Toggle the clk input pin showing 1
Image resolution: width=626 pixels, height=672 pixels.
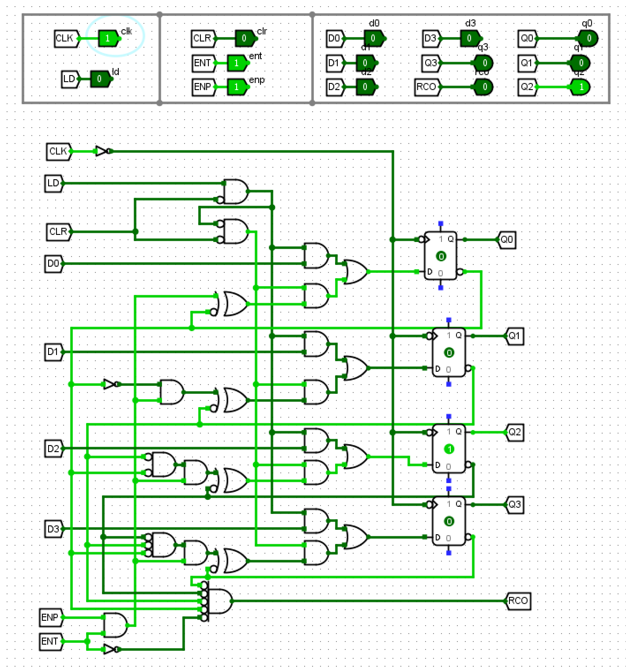[x=108, y=38]
